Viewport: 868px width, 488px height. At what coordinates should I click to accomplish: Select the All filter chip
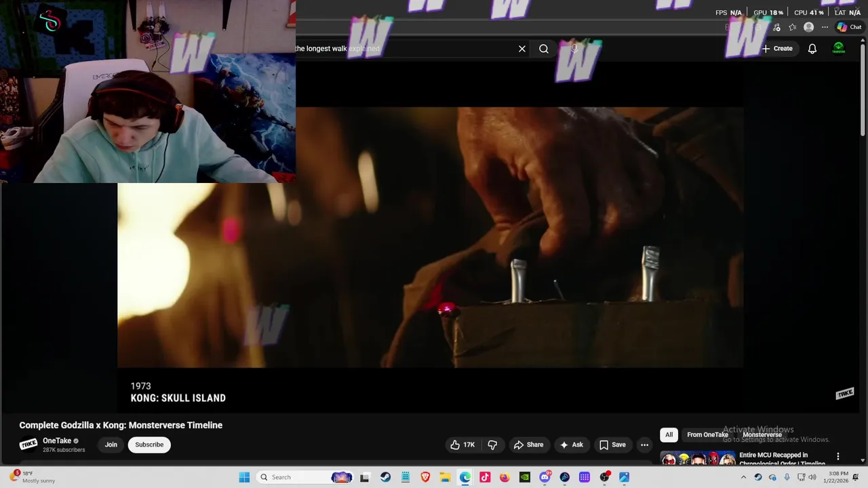[x=669, y=434]
